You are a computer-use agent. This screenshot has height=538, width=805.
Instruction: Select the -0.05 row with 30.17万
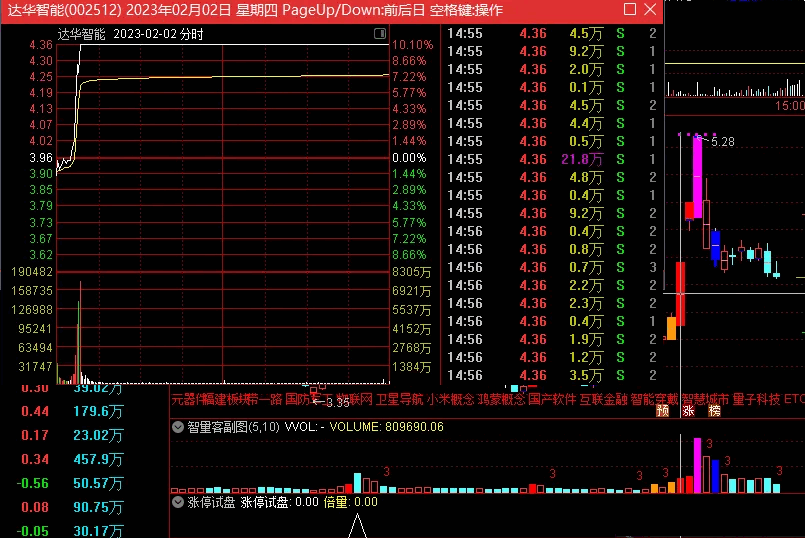(72, 531)
